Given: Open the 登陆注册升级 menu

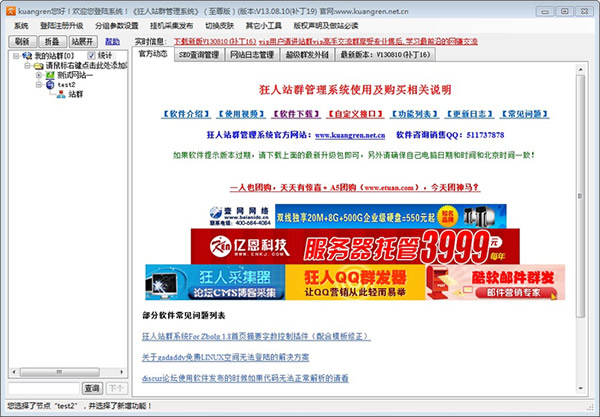Looking at the screenshot, I should click(x=62, y=26).
